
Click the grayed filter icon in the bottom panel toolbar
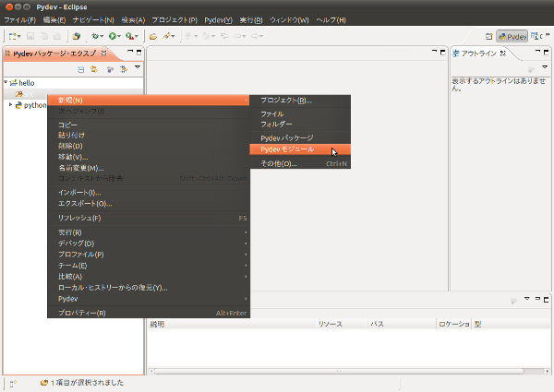513,301
